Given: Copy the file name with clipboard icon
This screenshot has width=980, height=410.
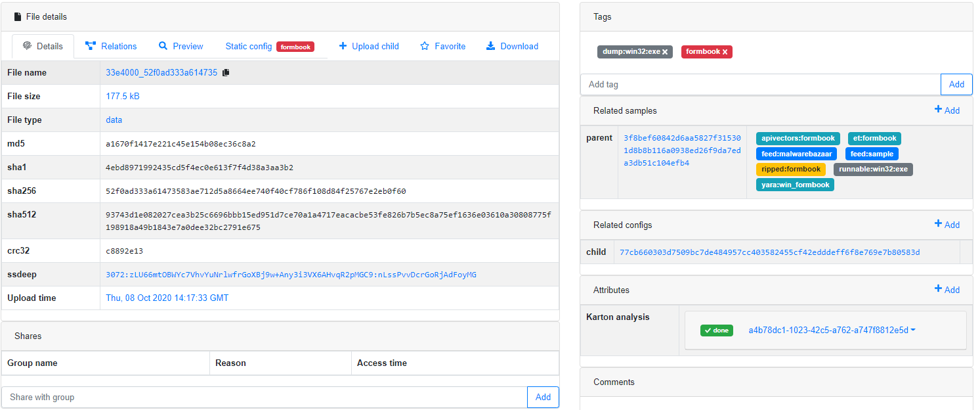Looking at the screenshot, I should point(226,73).
